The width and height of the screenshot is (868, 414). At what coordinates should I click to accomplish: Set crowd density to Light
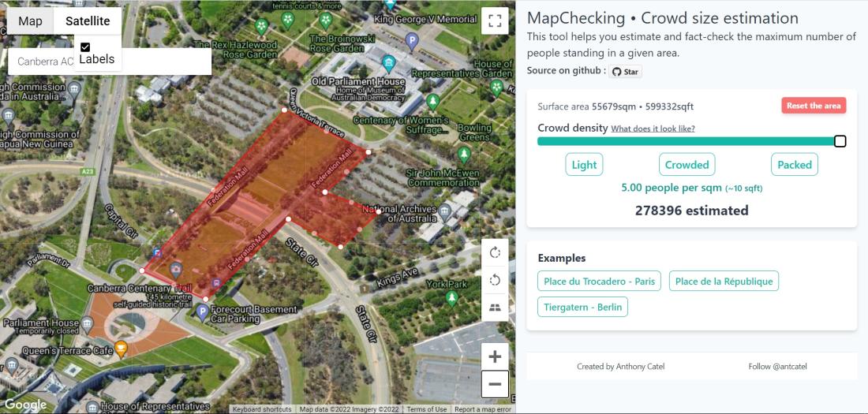pyautogui.click(x=584, y=165)
